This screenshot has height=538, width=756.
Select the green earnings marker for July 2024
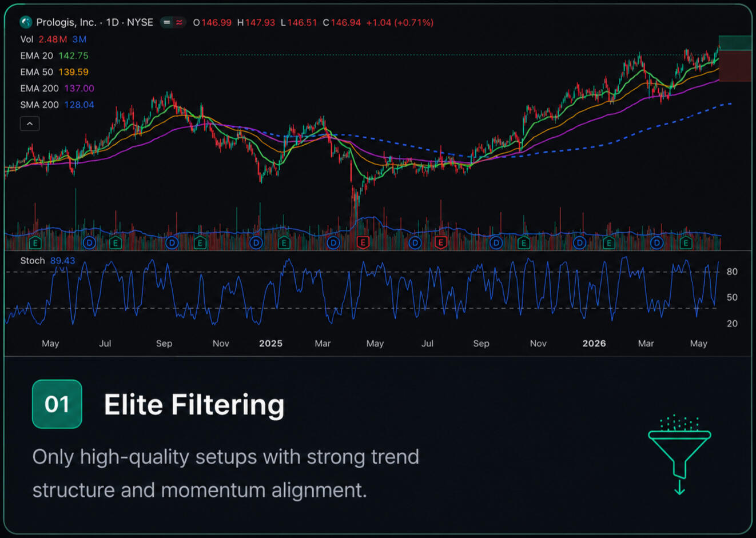pos(116,243)
